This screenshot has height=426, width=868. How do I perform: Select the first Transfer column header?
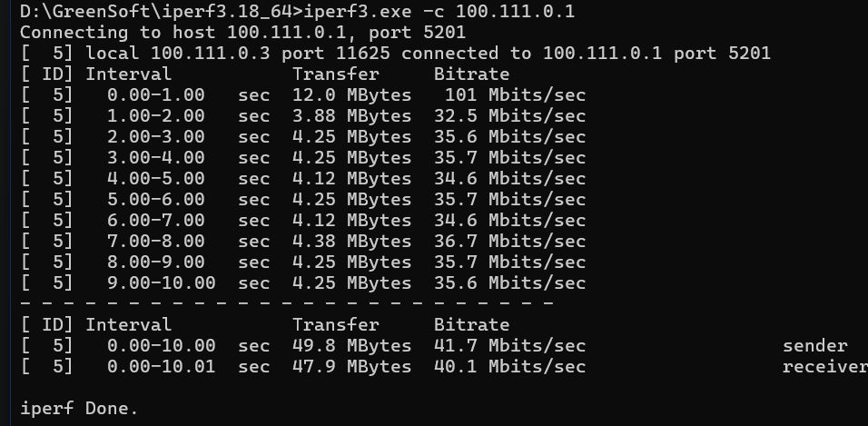(x=335, y=74)
